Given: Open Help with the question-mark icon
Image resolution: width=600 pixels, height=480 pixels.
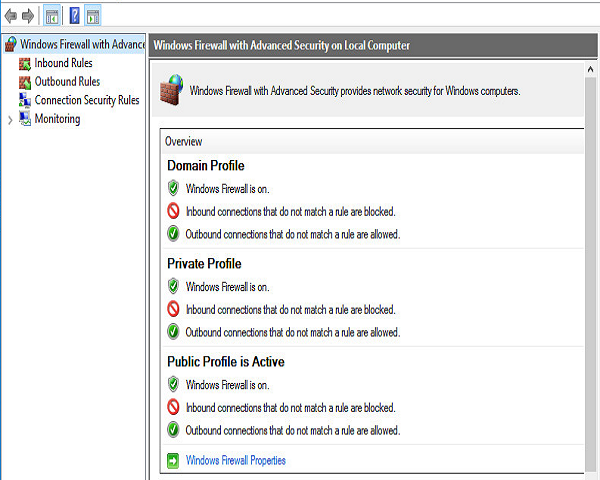Looking at the screenshot, I should point(75,16).
